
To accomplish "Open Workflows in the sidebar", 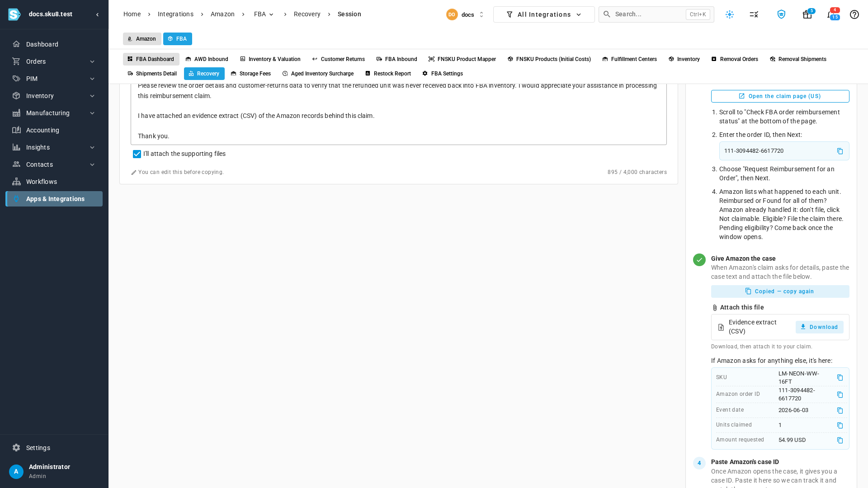I will tap(54, 182).
